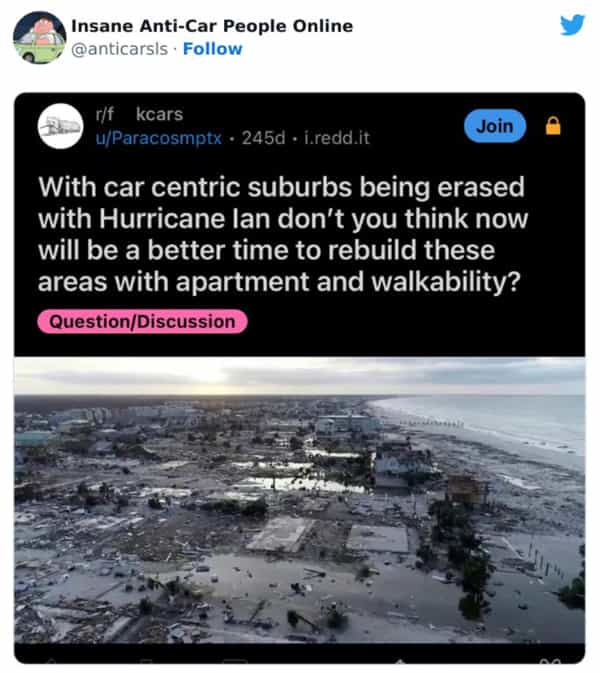Click the partially visible comment icon under photo
This screenshot has width=600, height=673.
click(x=235, y=662)
